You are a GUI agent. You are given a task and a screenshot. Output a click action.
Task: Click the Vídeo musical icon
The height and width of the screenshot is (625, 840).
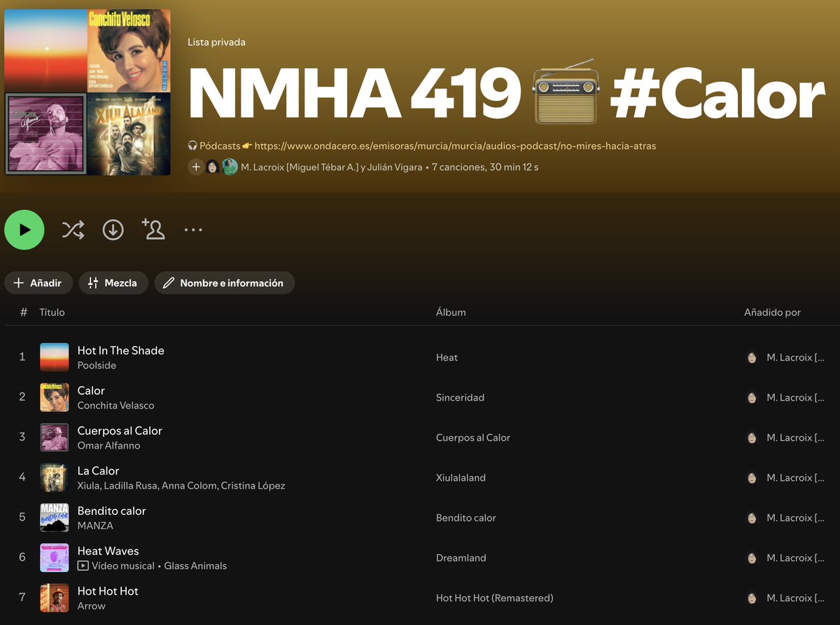click(83, 566)
